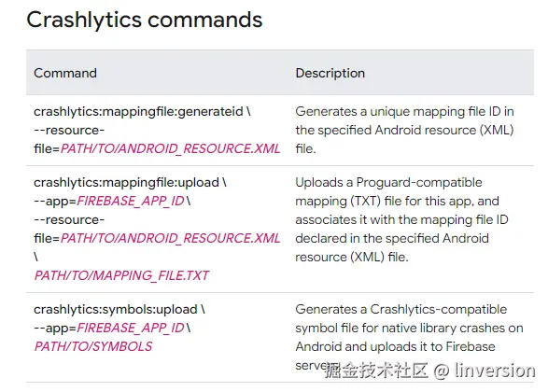The height and width of the screenshot is (392, 548).
Task: Click PATH/TO/ANDROID_RESOURCE.XML in the mappingfile:upload row
Action: [x=170, y=239]
